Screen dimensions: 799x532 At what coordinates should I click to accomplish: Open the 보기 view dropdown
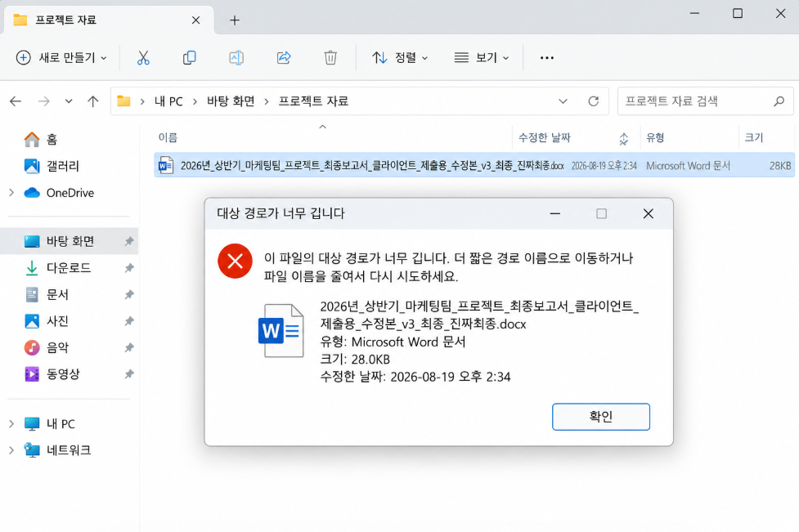point(482,57)
